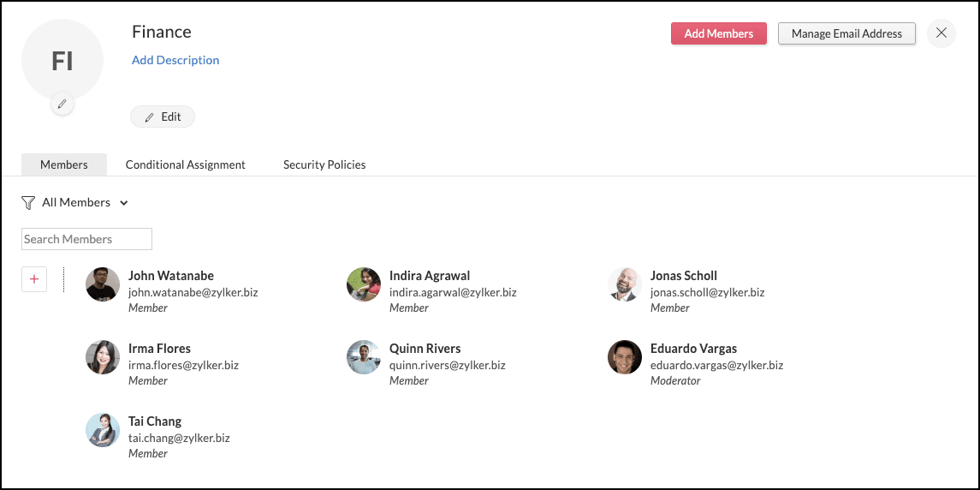Click the pencil icon on group avatar
980x490 pixels.
click(62, 105)
